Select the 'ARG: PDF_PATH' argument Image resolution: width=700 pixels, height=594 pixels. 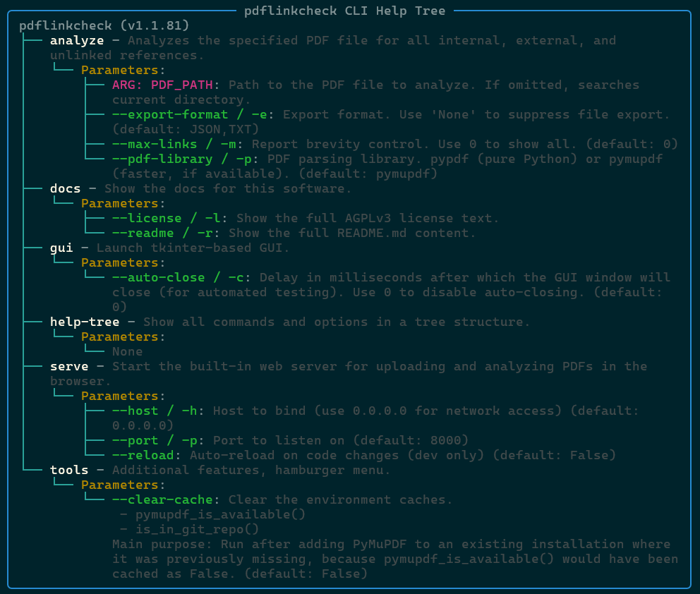pos(162,85)
